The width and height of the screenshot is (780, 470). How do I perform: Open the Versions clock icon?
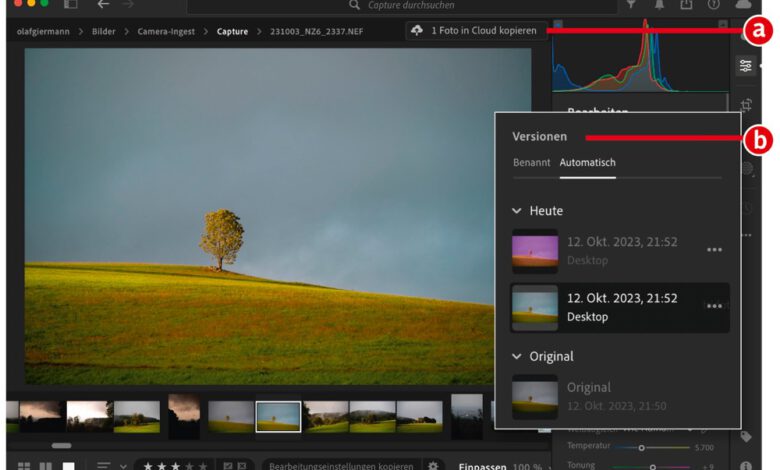coord(748,207)
